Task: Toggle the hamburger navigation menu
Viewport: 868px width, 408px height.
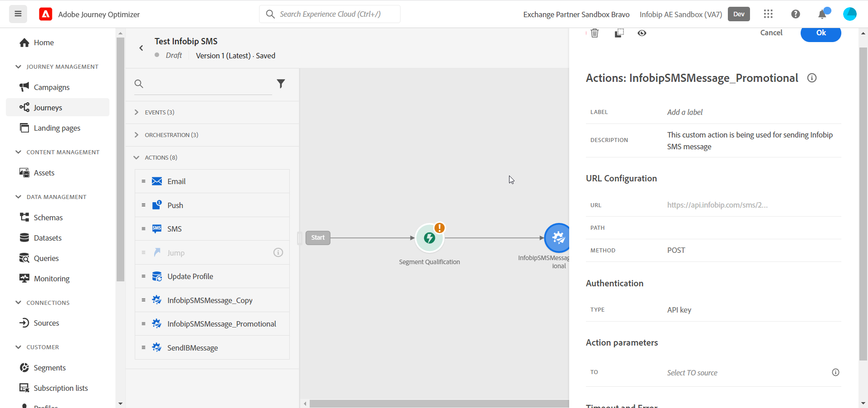Action: pyautogui.click(x=18, y=14)
